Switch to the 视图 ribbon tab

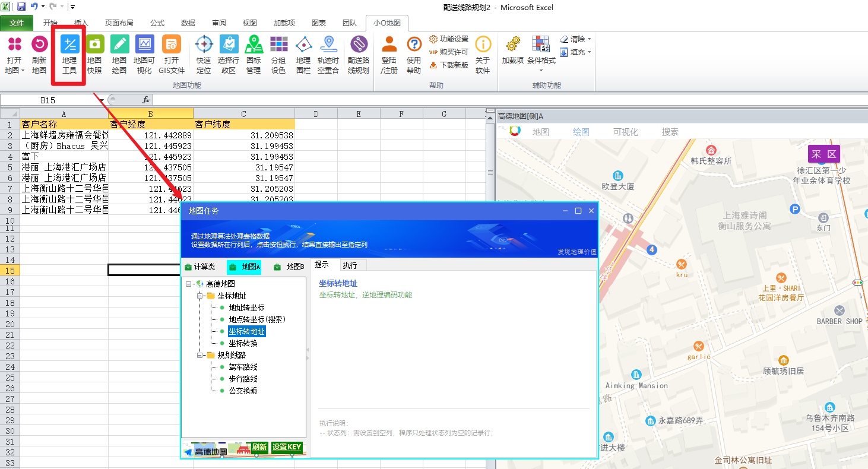click(250, 23)
